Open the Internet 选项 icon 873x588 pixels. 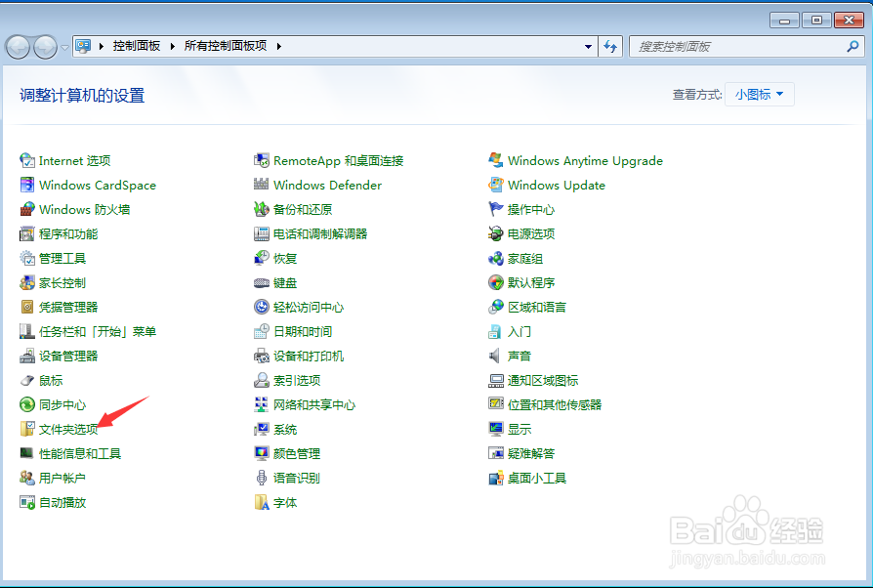tap(26, 161)
